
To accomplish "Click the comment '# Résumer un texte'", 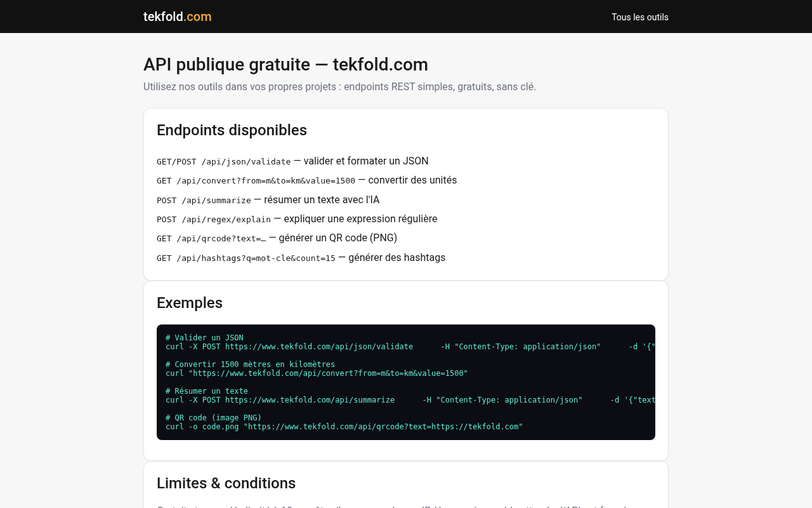I will point(207,391).
